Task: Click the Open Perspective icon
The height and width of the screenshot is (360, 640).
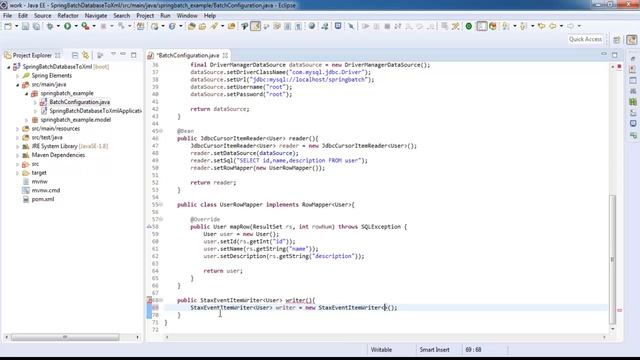Action: [617, 40]
